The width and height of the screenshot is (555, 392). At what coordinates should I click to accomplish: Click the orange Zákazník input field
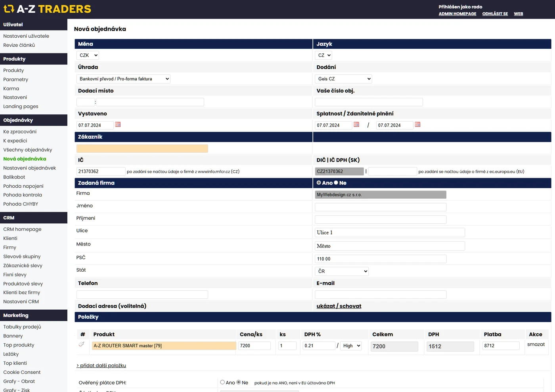(x=142, y=148)
